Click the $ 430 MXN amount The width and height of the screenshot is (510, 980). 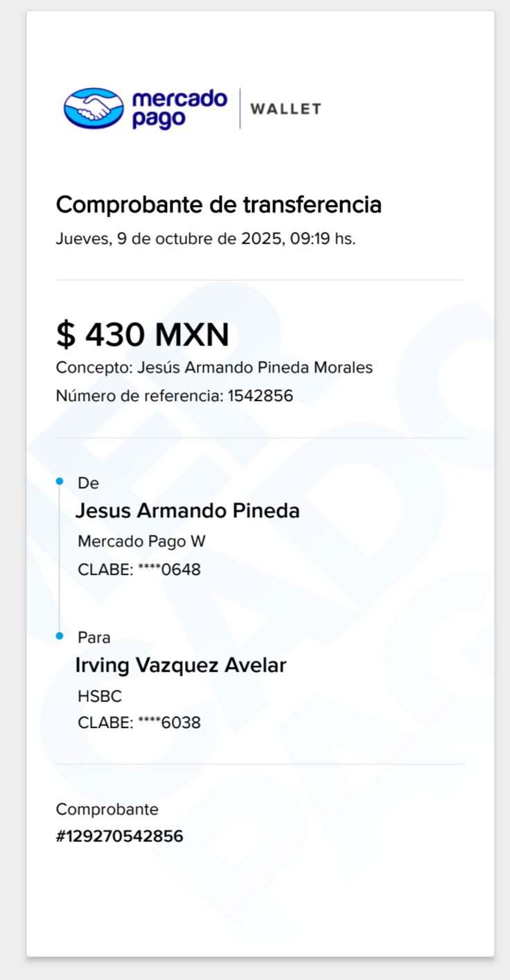click(142, 335)
